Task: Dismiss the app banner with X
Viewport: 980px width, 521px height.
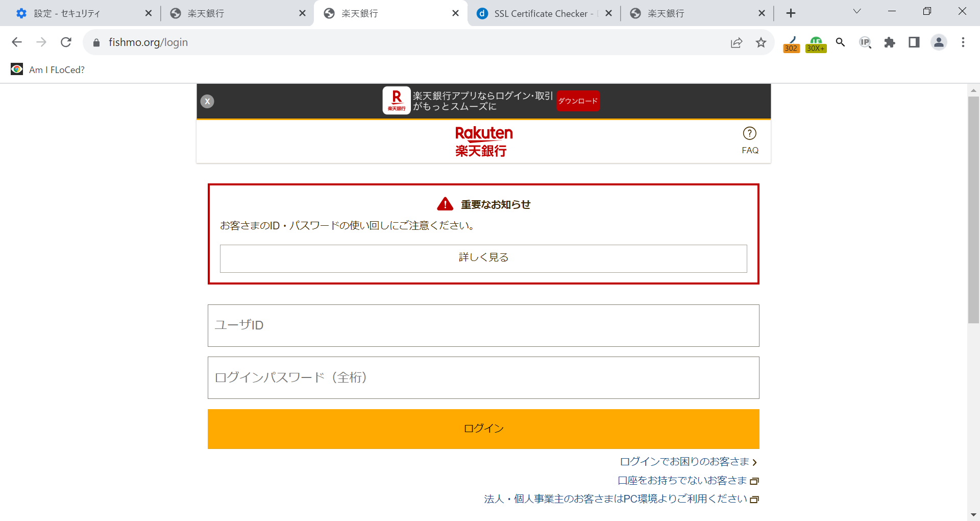Action: tap(207, 101)
